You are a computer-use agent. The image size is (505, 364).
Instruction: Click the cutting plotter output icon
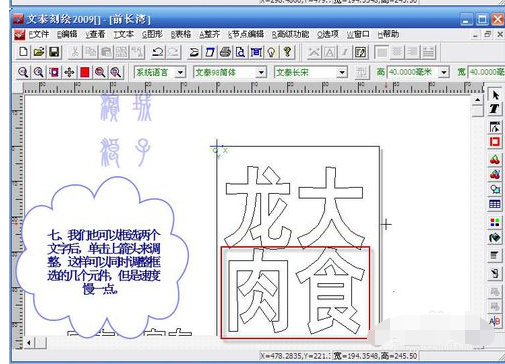tap(194, 52)
